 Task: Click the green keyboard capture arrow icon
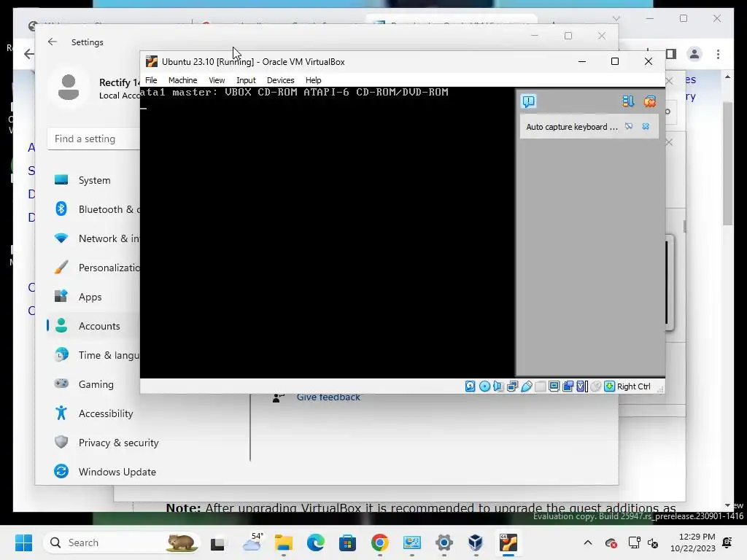coord(609,386)
